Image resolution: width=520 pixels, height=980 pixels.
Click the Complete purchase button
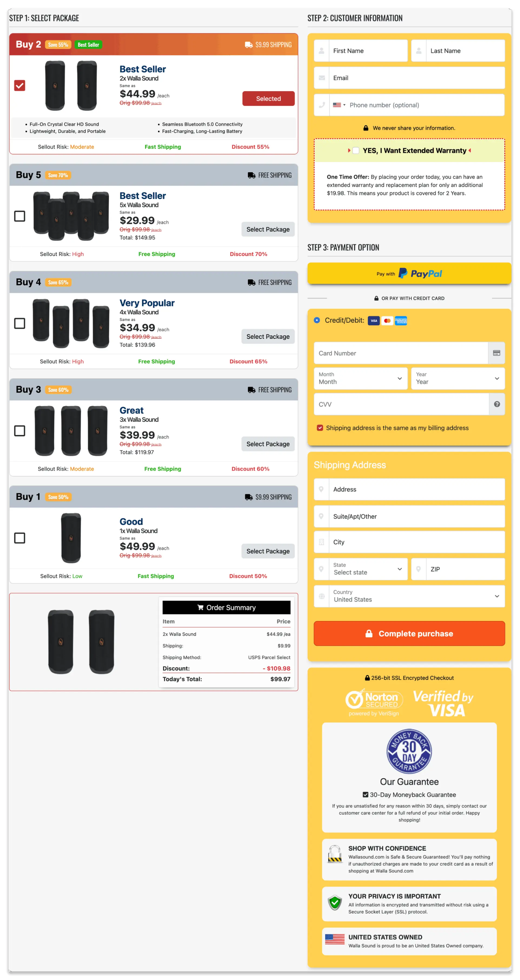(x=409, y=633)
